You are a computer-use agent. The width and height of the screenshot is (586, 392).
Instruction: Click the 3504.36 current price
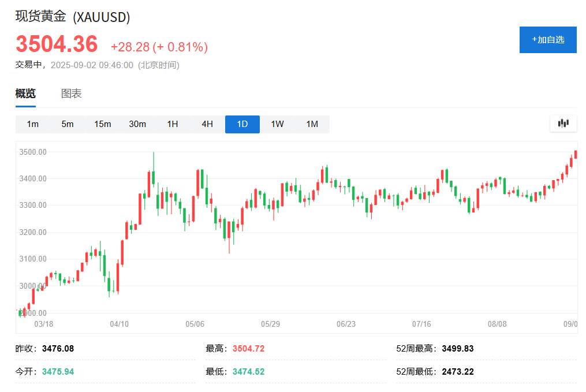[x=57, y=45]
